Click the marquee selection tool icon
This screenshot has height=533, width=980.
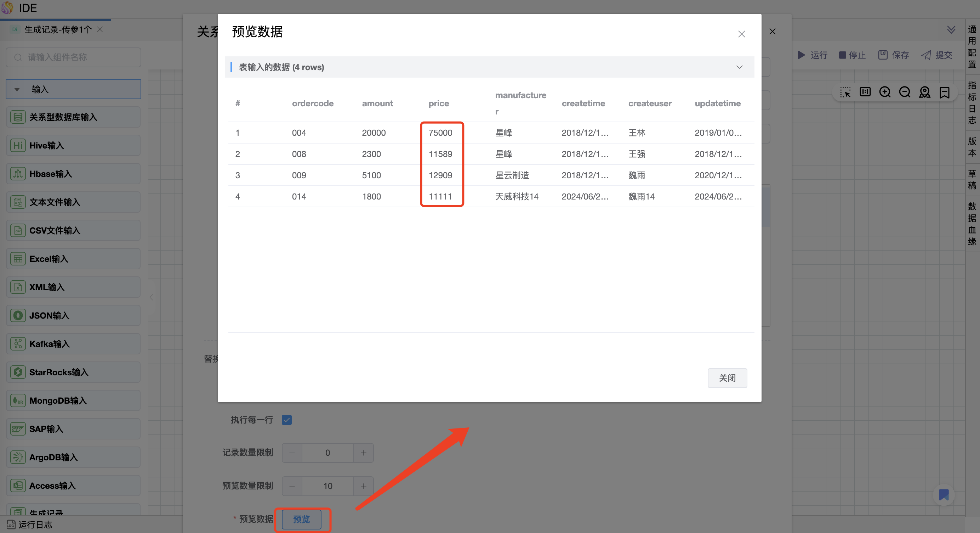[x=845, y=92]
